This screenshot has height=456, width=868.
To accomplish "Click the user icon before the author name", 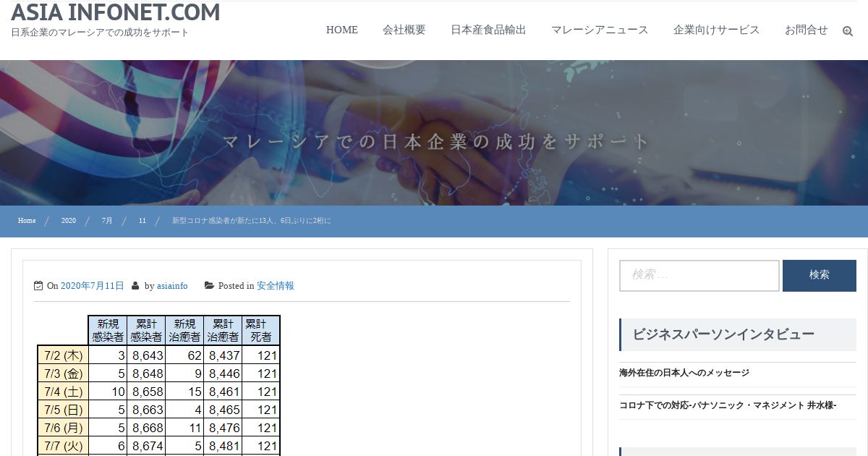I will 135,286.
